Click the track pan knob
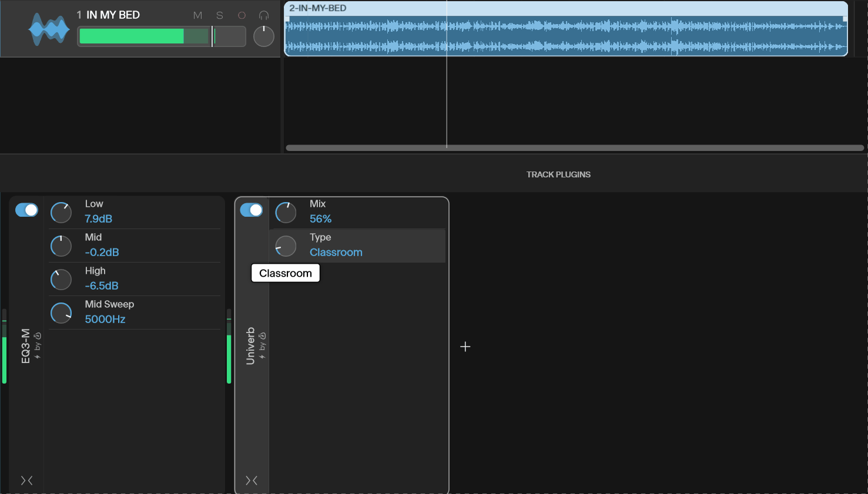Screen dimensions: 868x494 [x=264, y=36]
